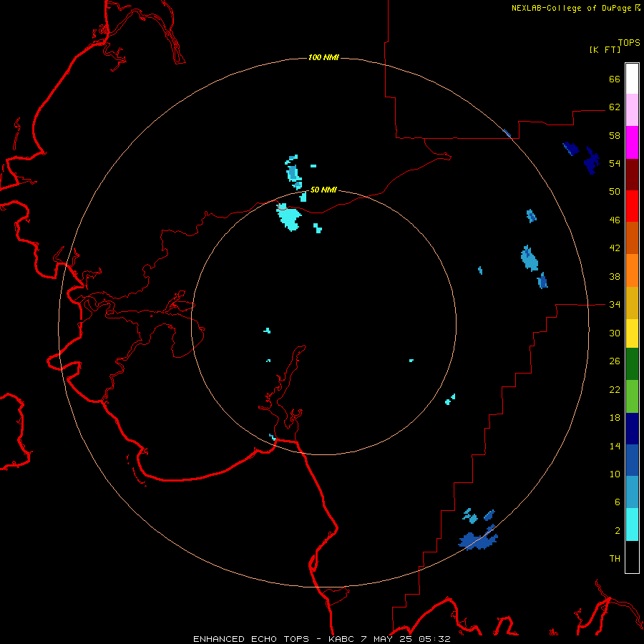Click the legend value 14
Screen dimensions: 644x644
[x=615, y=446]
